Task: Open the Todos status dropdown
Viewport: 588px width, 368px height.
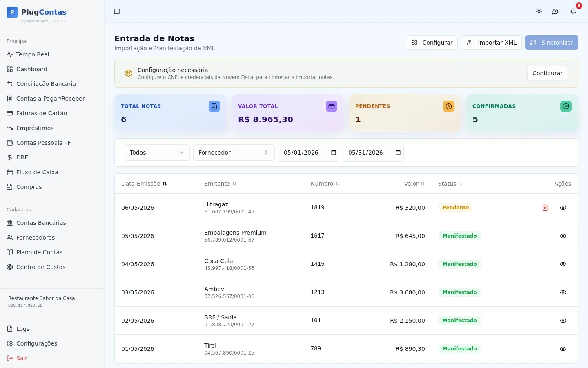Action: (x=157, y=153)
